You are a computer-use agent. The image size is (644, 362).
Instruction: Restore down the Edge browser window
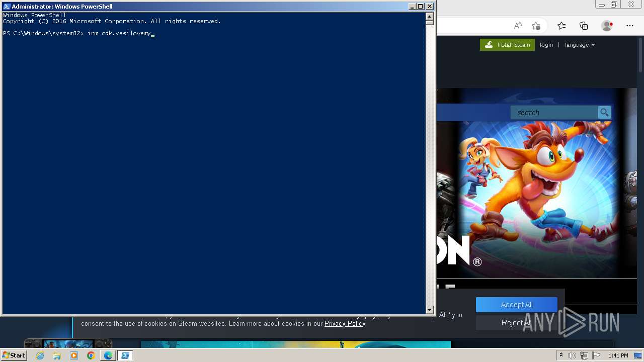614,4
